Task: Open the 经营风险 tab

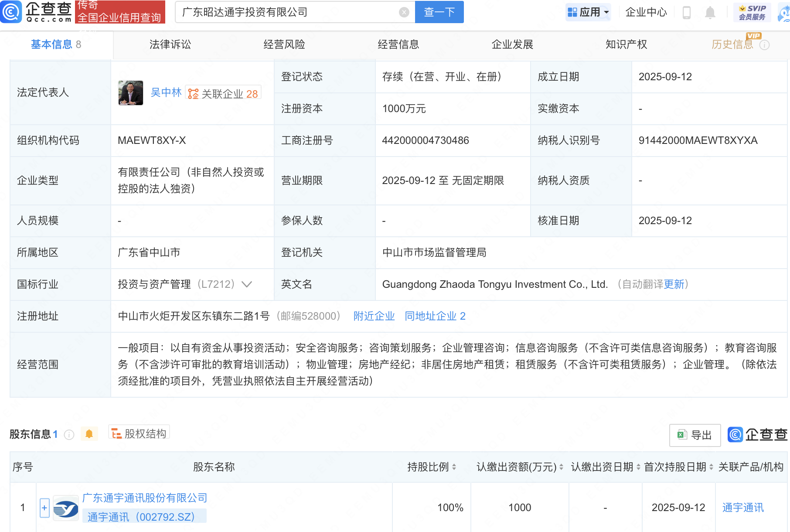Action: pyautogui.click(x=284, y=44)
